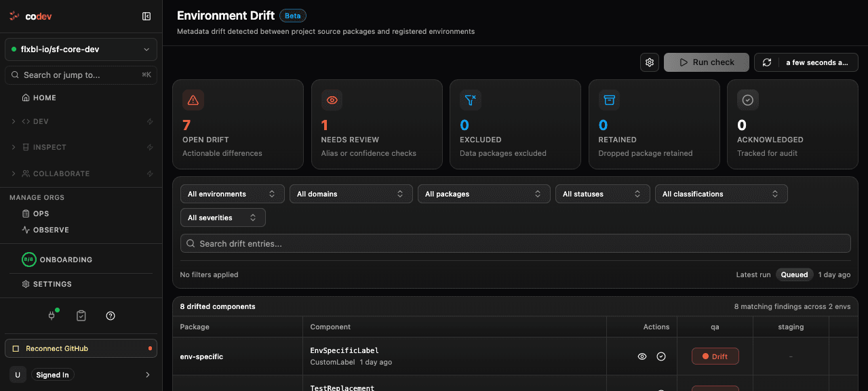Click the staging column header
Viewport: 868px width, 391px height.
[791, 327]
